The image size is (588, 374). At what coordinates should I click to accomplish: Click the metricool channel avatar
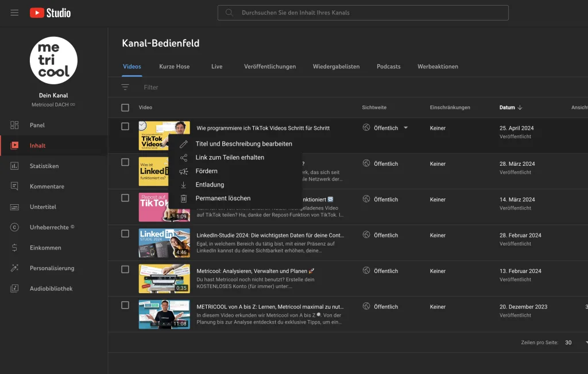pyautogui.click(x=53, y=61)
